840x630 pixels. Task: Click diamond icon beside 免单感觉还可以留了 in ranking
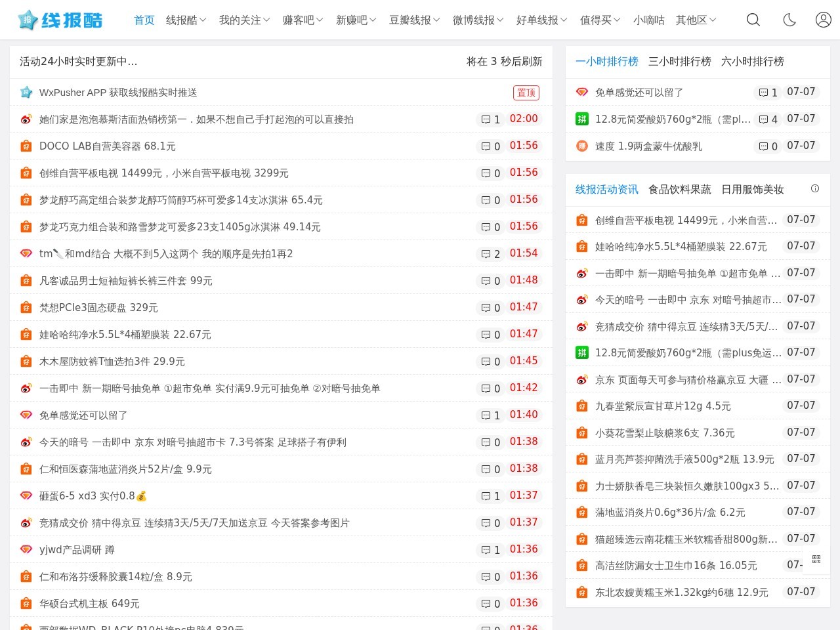click(x=582, y=93)
